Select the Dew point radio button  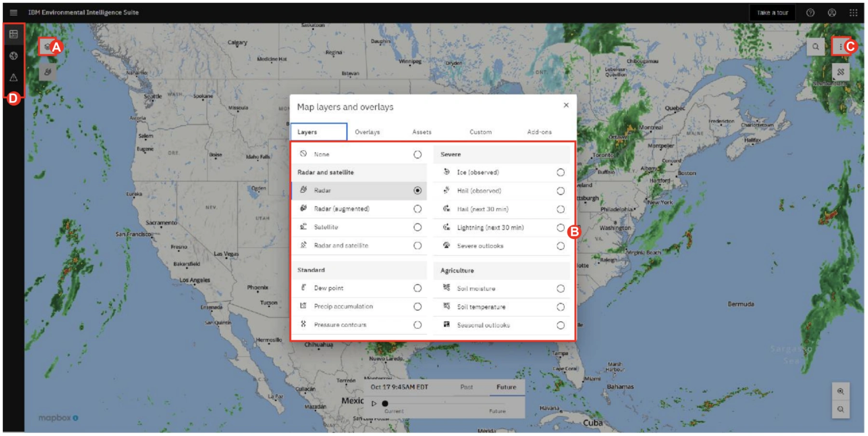418,288
